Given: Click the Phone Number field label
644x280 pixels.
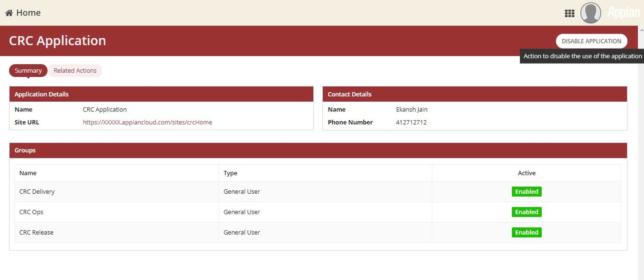Looking at the screenshot, I should pos(350,122).
